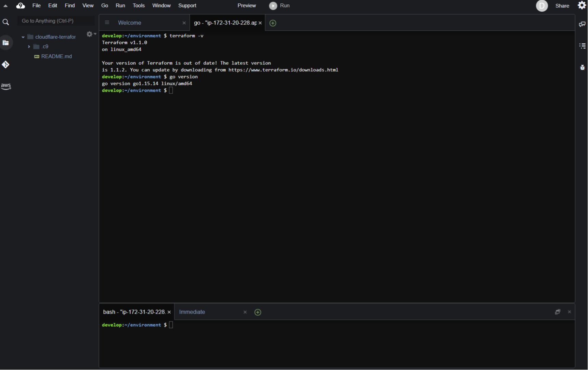Screen dimensions: 588x370
Task: Open the Support menu
Action: (187, 5)
